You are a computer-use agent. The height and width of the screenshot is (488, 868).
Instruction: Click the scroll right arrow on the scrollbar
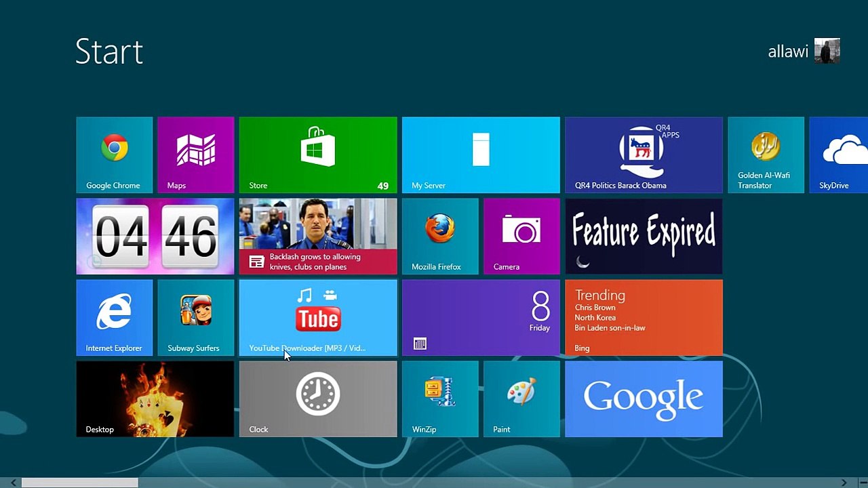point(844,483)
